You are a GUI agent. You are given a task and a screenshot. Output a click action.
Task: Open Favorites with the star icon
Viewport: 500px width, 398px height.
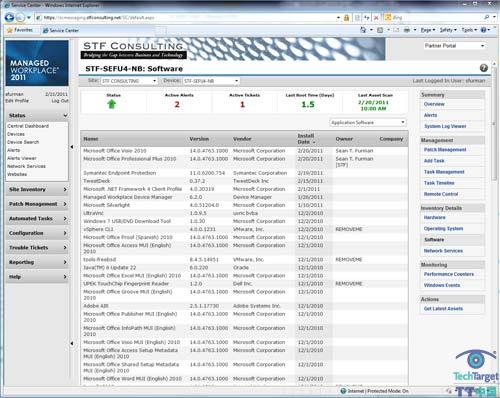tap(20, 30)
